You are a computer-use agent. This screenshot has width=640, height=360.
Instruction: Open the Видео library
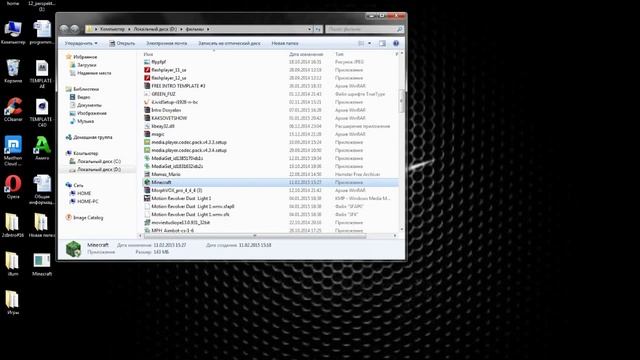80,97
